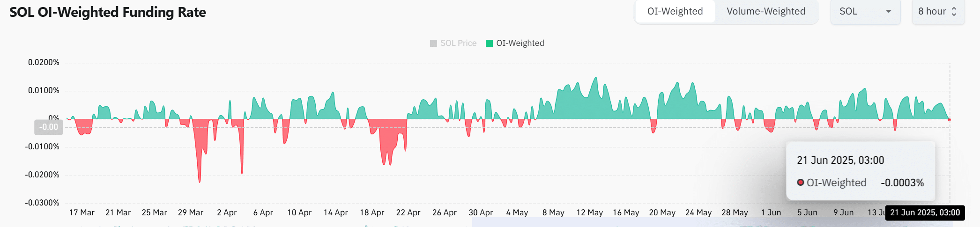Toggle OI-Weighted series in the legend
The width and height of the screenshot is (980, 227).
pyautogui.click(x=515, y=43)
